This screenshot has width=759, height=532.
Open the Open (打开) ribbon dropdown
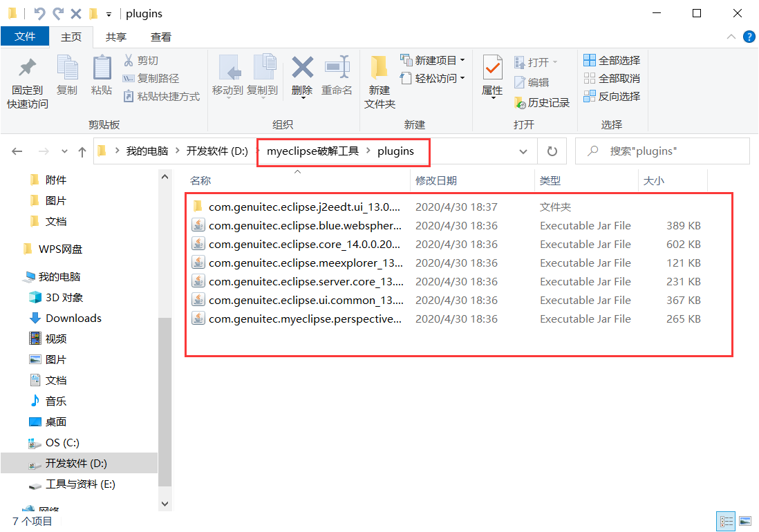[536, 62]
